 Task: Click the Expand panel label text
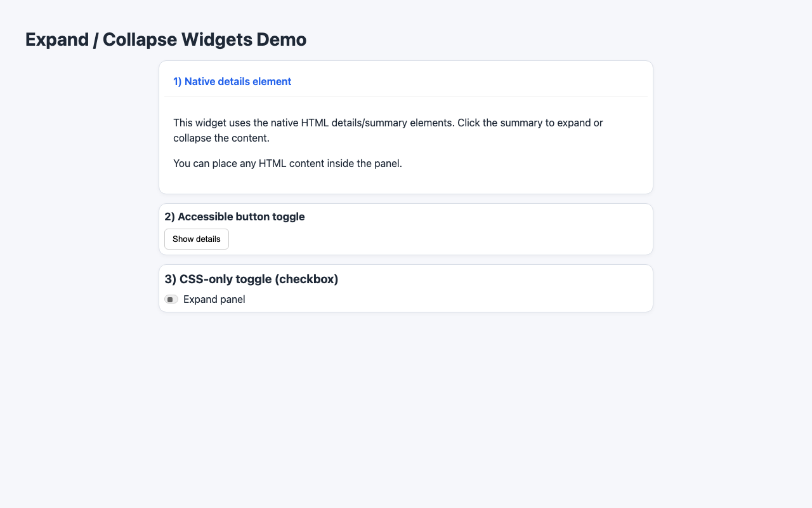coord(214,298)
